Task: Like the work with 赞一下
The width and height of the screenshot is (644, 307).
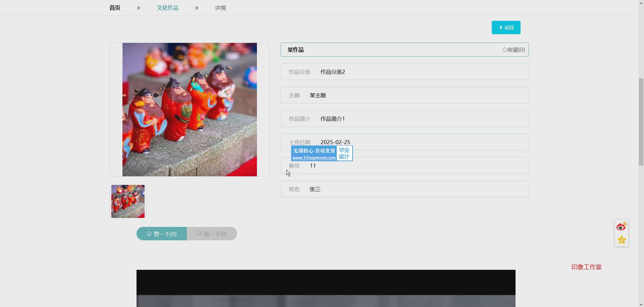Action: pos(162,234)
